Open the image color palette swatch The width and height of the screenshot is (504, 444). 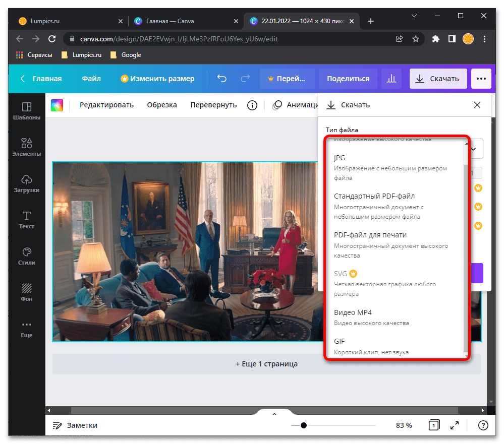(57, 105)
